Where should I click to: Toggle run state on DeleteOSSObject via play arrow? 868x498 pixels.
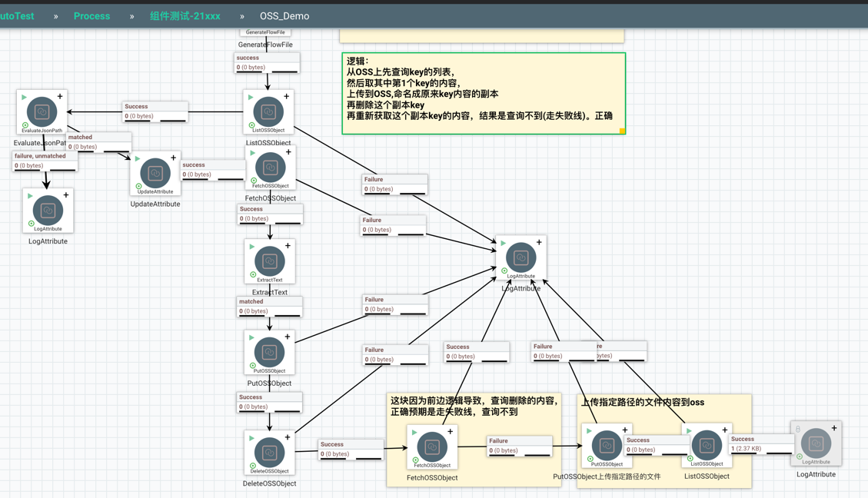coord(251,438)
